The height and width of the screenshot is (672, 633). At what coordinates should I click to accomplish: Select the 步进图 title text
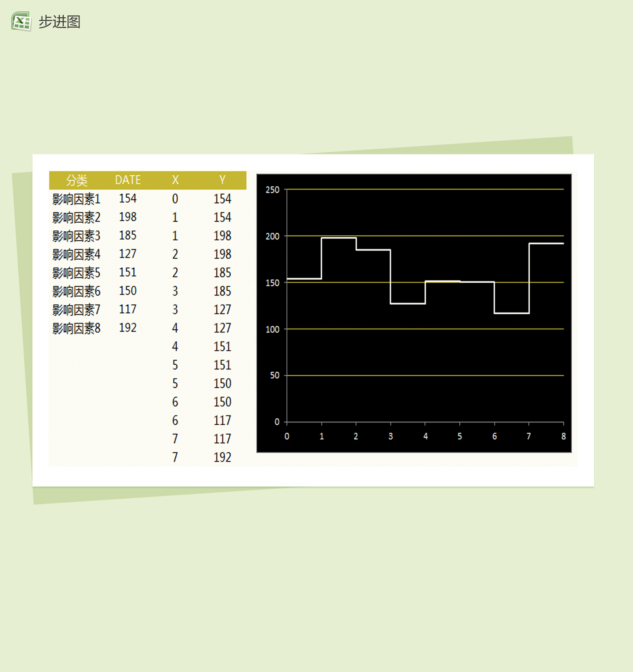[x=59, y=22]
